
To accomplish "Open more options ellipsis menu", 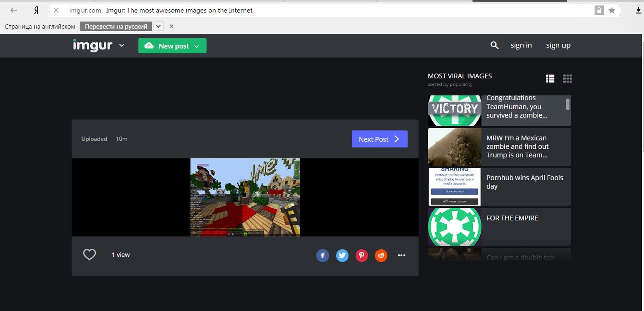I will [401, 255].
